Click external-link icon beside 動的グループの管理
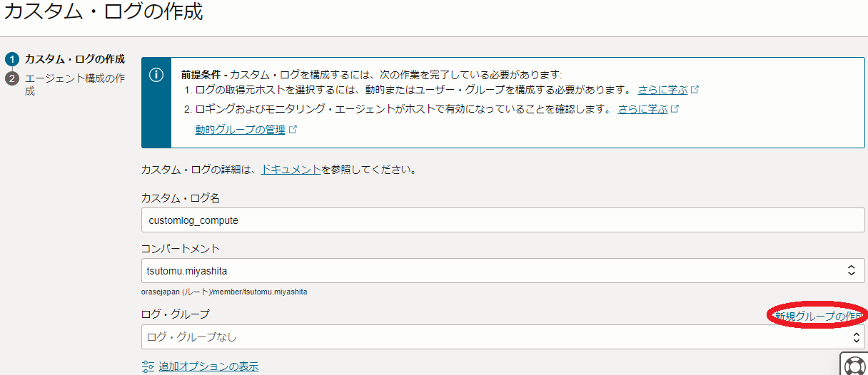868x375 pixels. (x=293, y=130)
